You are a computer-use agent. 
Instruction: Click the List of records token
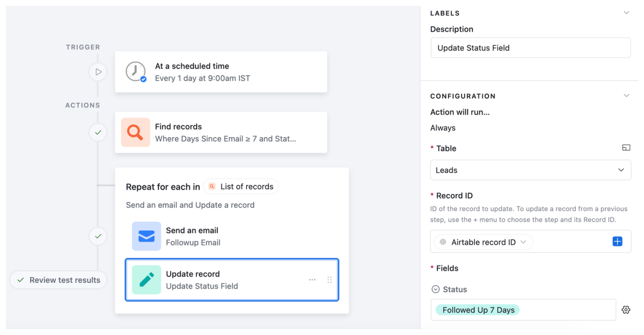[240, 186]
